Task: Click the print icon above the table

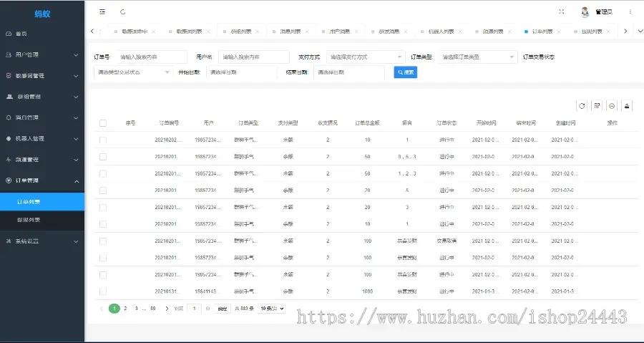Action: (627, 106)
